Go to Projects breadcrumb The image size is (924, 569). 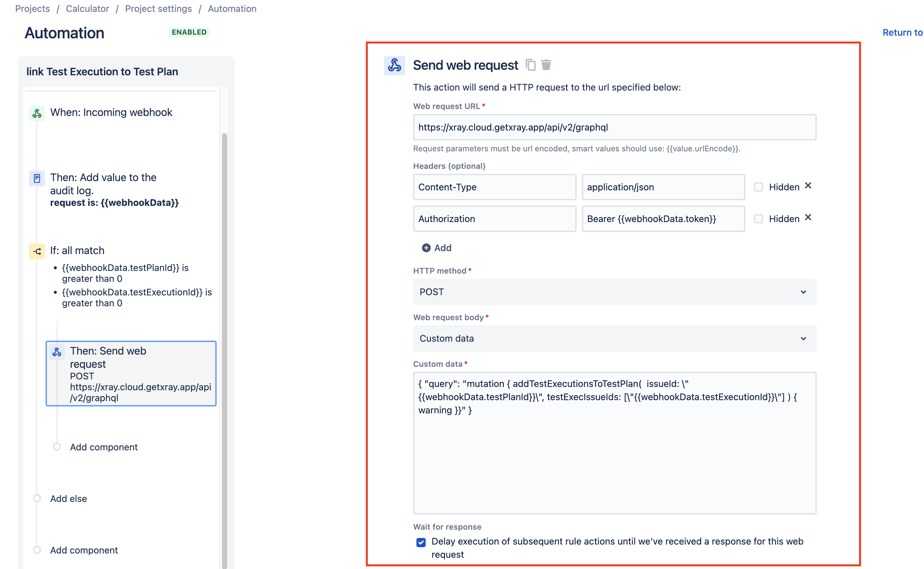pyautogui.click(x=32, y=9)
